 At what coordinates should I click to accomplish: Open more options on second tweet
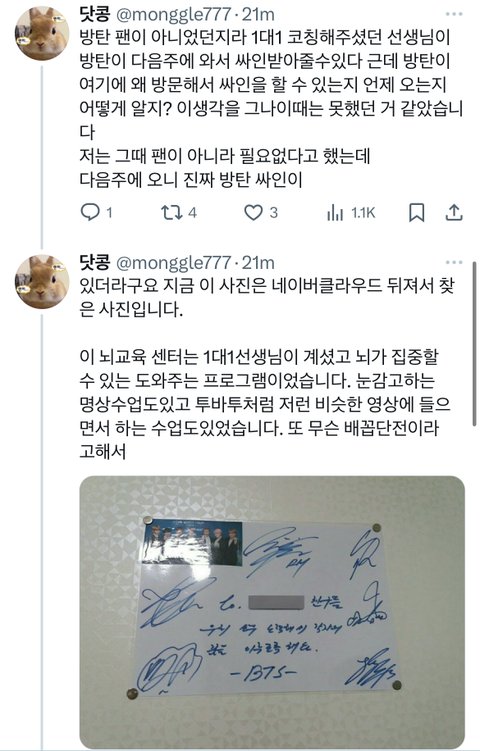(453, 262)
